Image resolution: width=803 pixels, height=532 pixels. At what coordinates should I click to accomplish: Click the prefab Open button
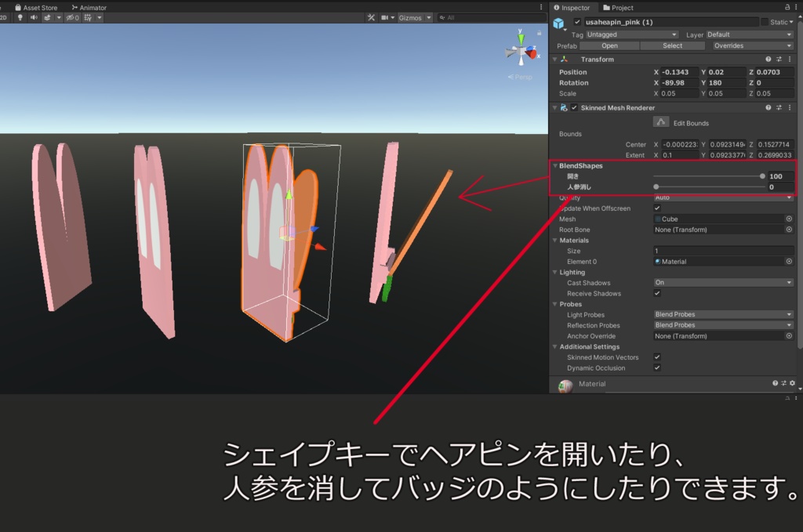(609, 45)
